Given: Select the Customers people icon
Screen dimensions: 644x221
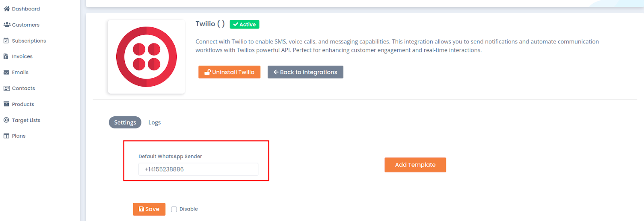Looking at the screenshot, I should [x=7, y=25].
